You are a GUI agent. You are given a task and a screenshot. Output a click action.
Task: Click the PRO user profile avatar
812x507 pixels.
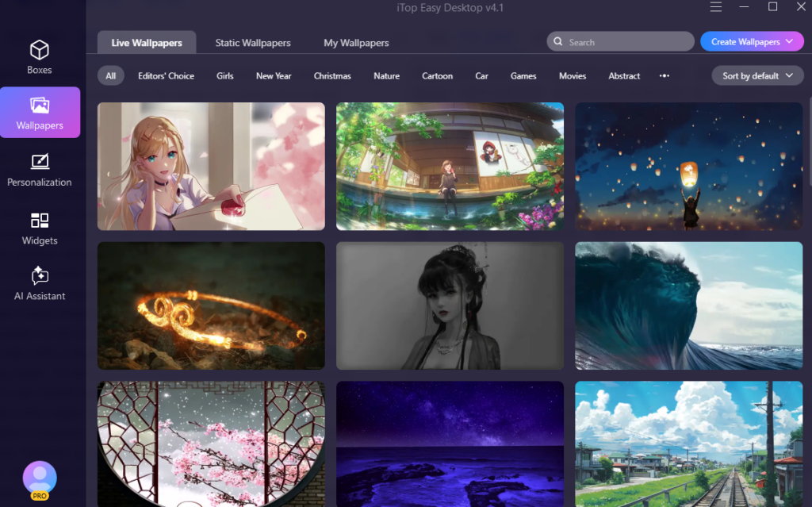tap(40, 478)
